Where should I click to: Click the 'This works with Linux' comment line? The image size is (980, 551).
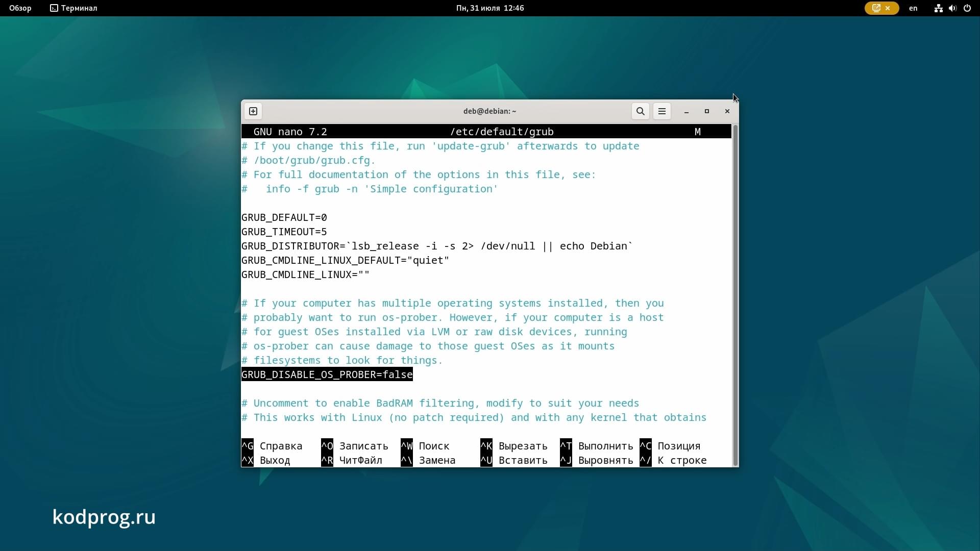click(474, 417)
